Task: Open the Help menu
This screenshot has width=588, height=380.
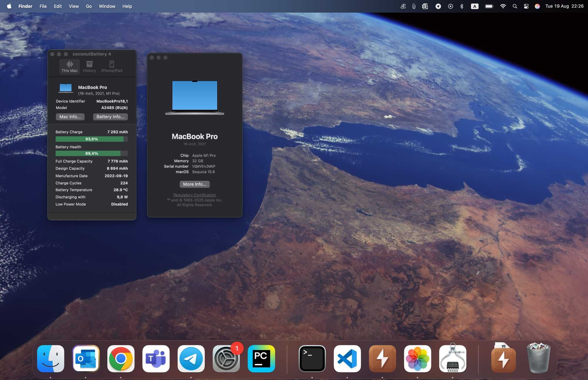Action: pyautogui.click(x=127, y=6)
